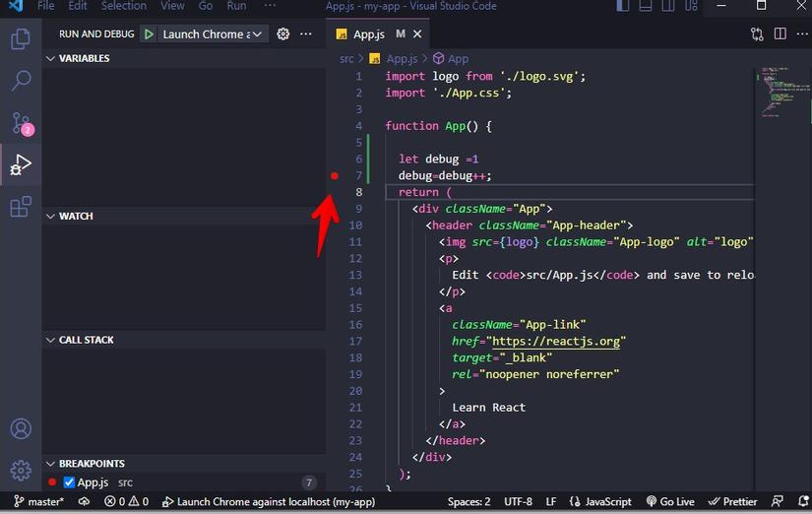Viewport: 812px width, 514px height.
Task: Uncheck the App.js breakpoint checkbox
Action: click(69, 482)
